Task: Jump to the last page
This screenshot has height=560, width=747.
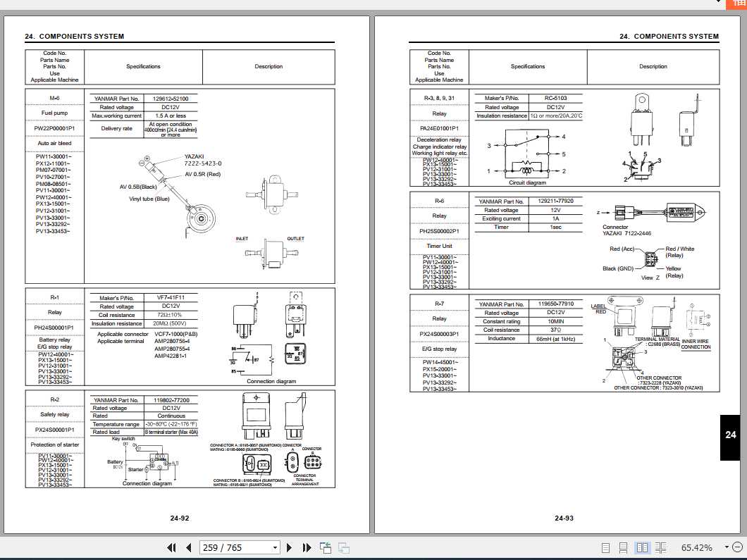Action: pyautogui.click(x=307, y=547)
